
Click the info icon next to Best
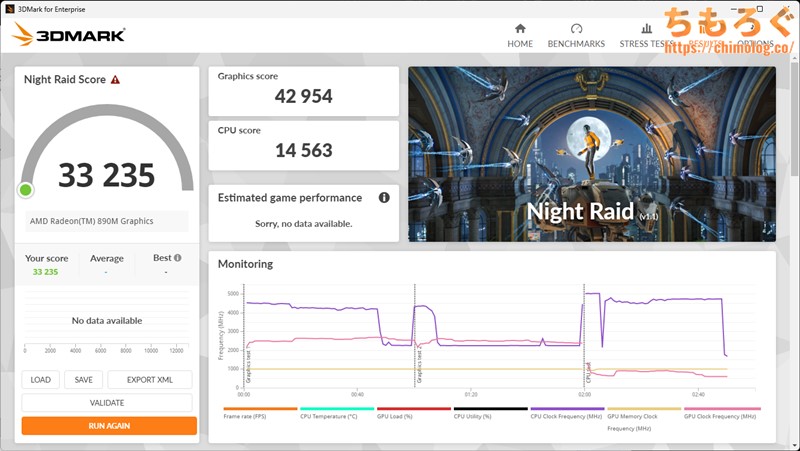pyautogui.click(x=178, y=258)
